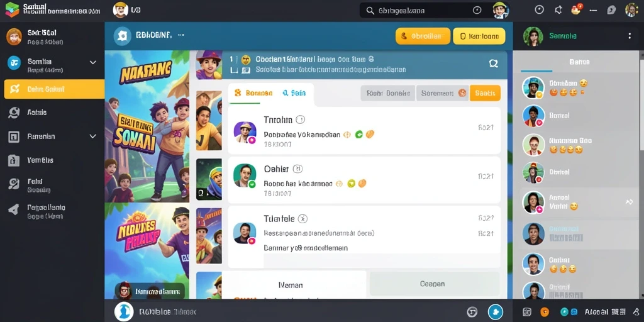Select the Bame tab in right panel
Screen dimensions: 644x322
579,62
